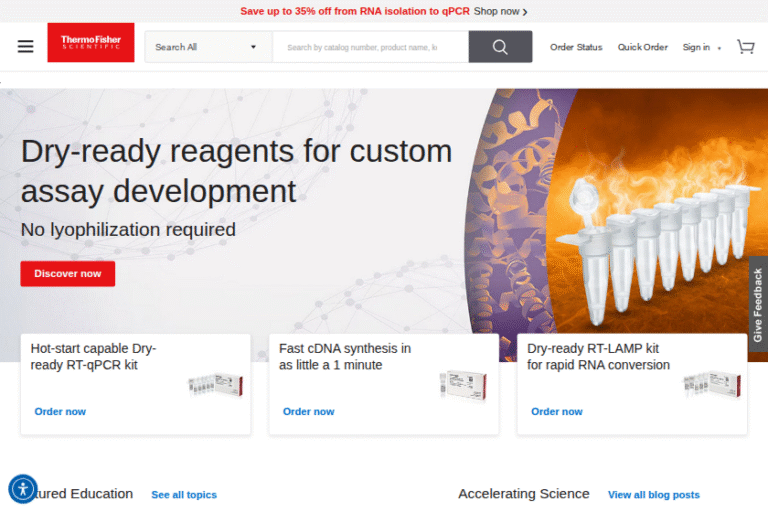
Task: Open the See all topics link
Action: [x=184, y=495]
